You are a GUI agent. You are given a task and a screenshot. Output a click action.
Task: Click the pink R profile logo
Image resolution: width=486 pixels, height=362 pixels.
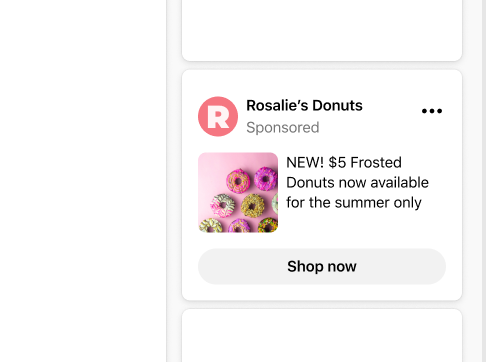pos(218,116)
